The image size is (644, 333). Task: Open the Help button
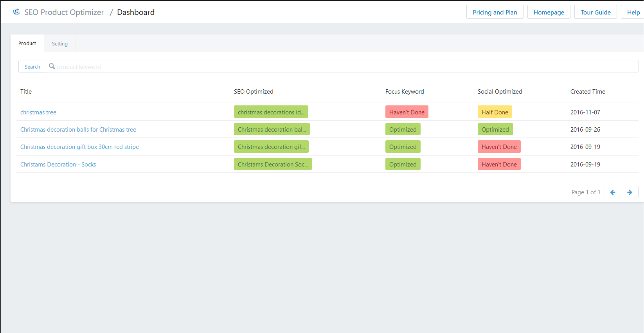click(633, 12)
